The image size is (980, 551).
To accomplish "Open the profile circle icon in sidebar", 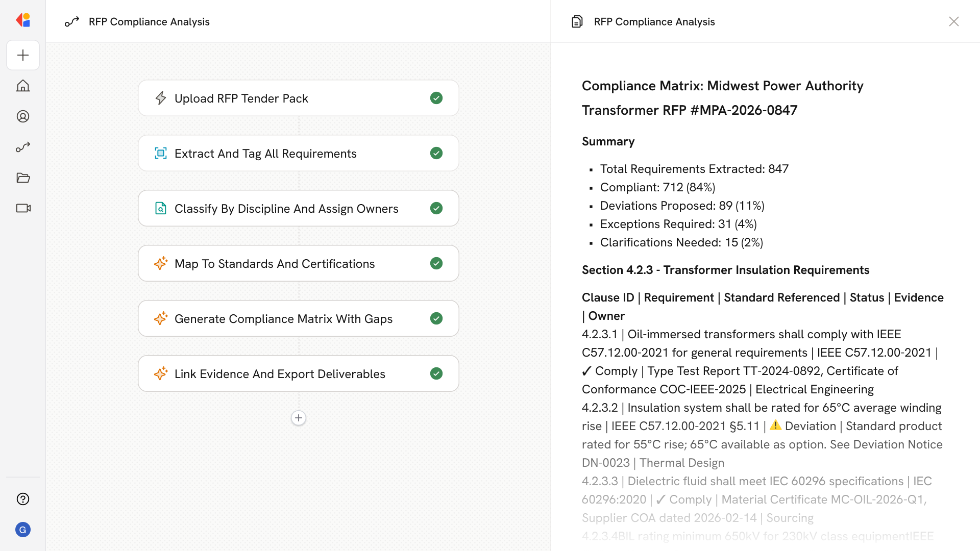I will tap(23, 116).
